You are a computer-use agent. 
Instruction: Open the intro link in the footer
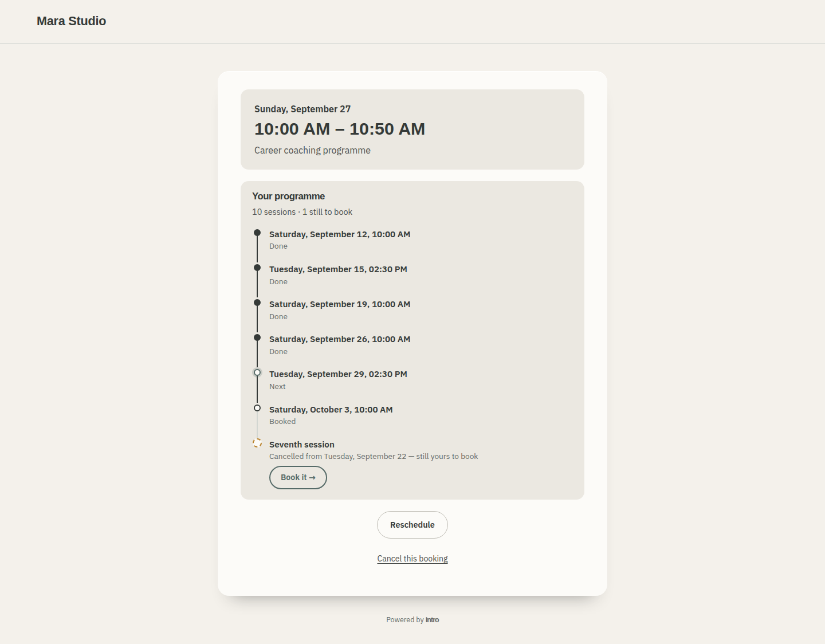tap(433, 620)
